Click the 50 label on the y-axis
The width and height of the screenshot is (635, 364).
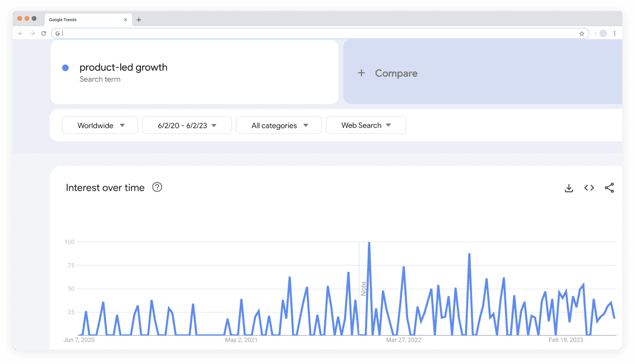point(71,289)
